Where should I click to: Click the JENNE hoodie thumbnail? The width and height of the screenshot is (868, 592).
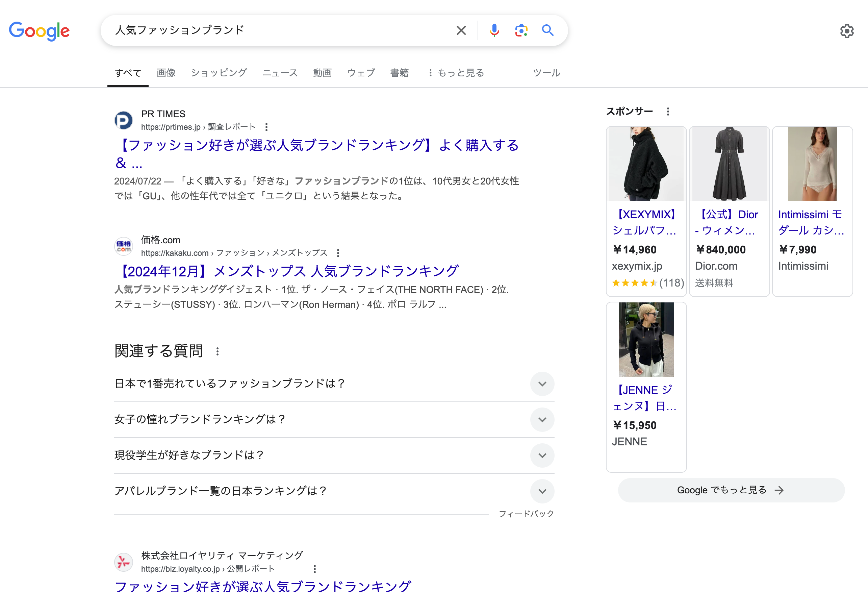(646, 339)
